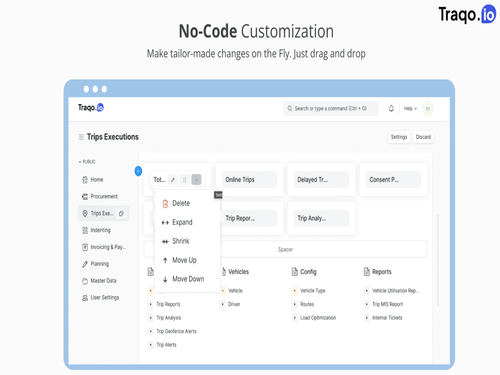
Task: Open the Online Trips card
Action: pos(249,180)
